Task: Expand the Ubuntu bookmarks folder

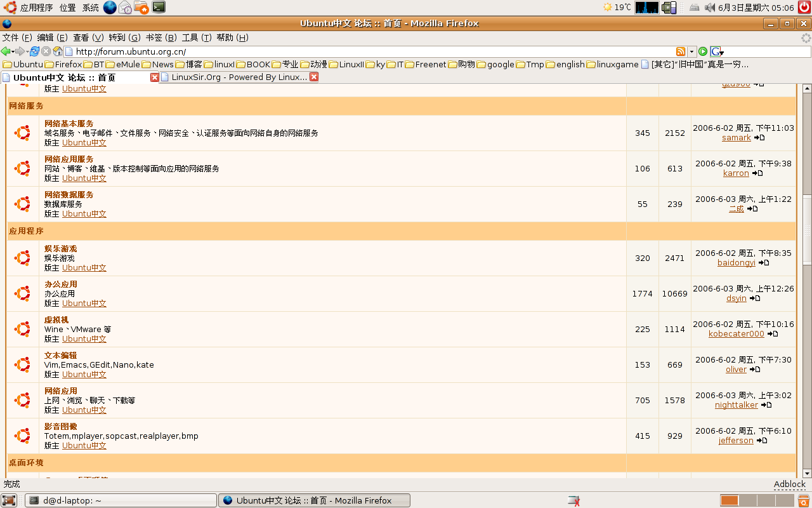Action: pyautogui.click(x=23, y=64)
